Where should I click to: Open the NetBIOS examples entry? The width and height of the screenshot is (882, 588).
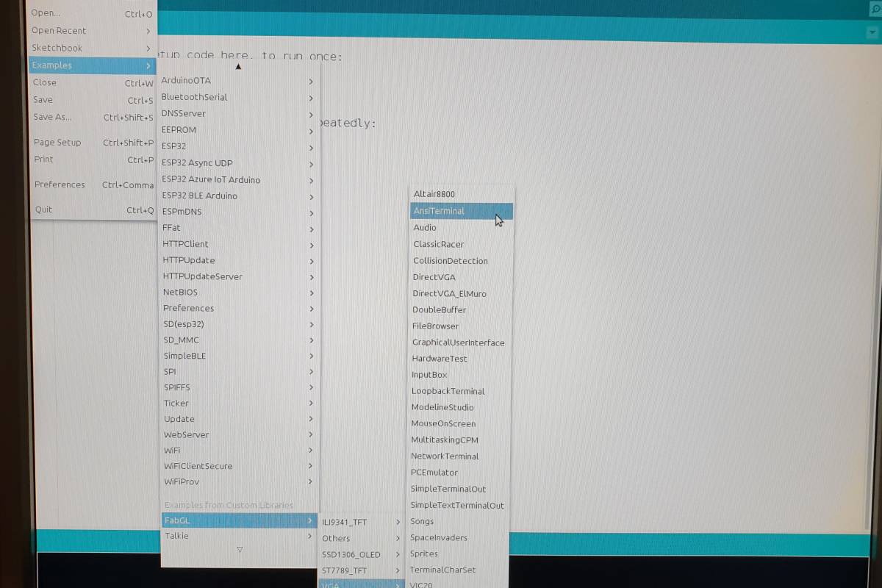tap(238, 293)
